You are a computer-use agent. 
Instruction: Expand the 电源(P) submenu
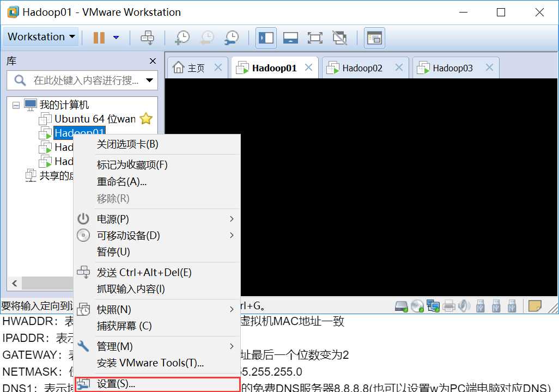pyautogui.click(x=157, y=219)
